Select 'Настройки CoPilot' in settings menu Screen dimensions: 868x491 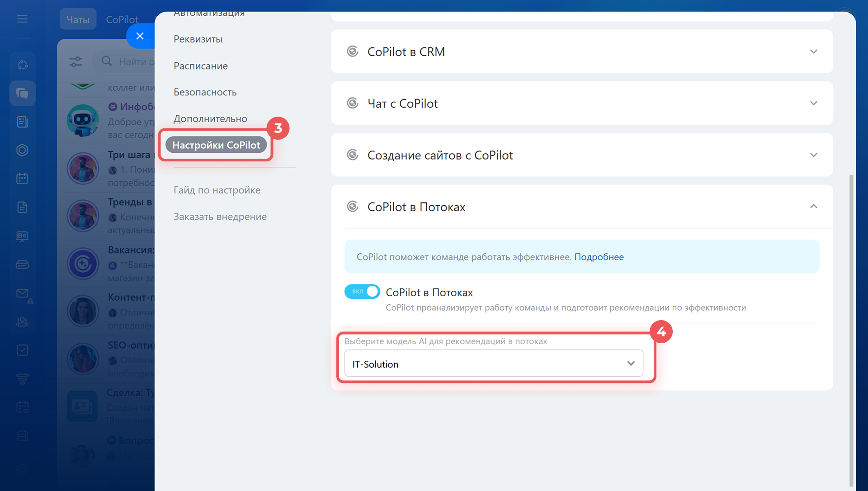(216, 145)
